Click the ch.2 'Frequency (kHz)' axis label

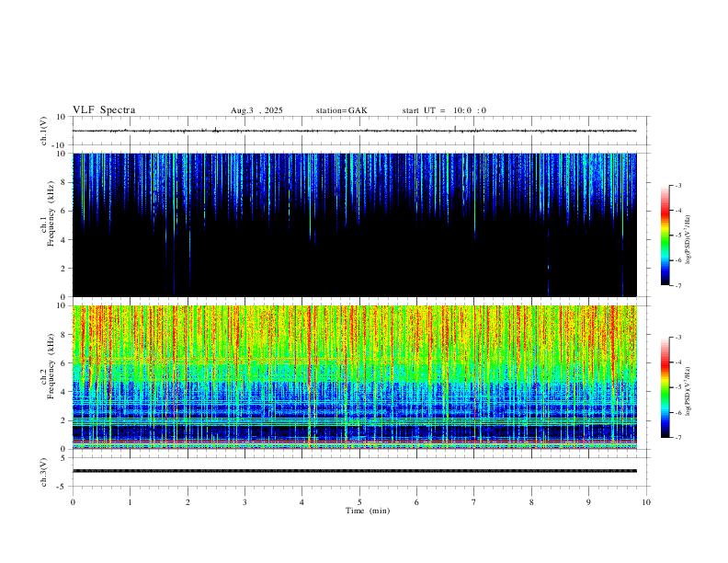pyautogui.click(x=51, y=366)
